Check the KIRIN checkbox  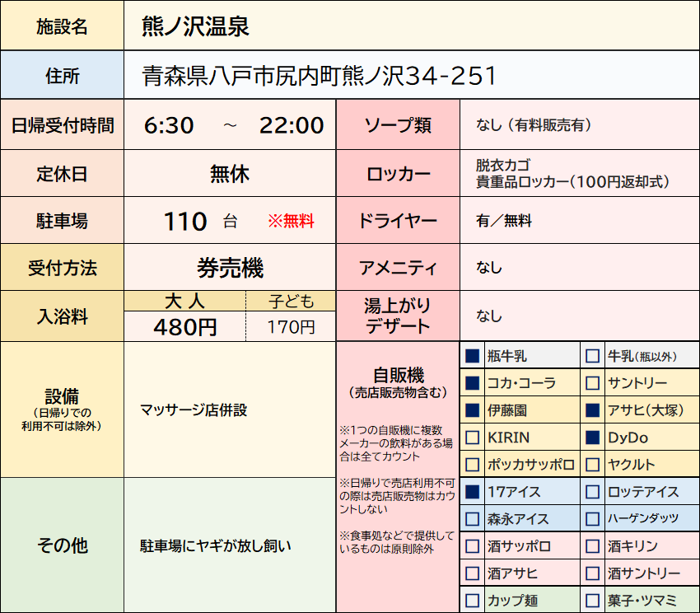[472, 438]
